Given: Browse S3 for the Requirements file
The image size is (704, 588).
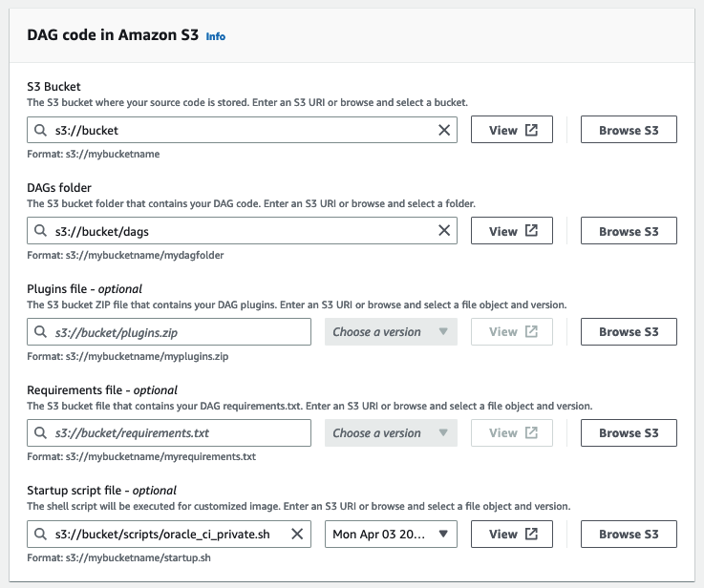Looking at the screenshot, I should [629, 433].
